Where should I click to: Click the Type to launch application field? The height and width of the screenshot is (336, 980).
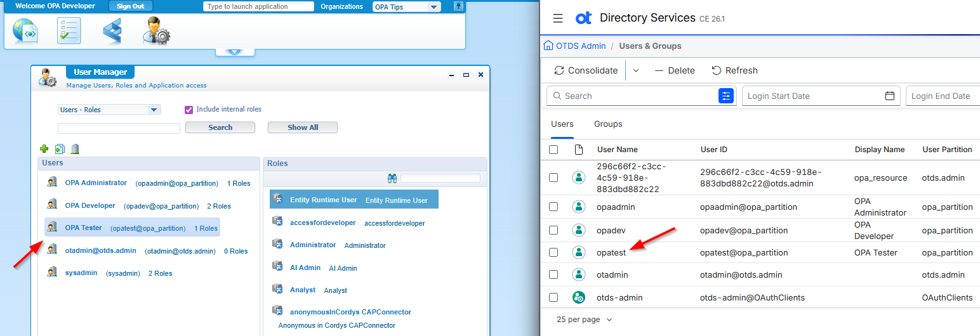click(x=258, y=6)
